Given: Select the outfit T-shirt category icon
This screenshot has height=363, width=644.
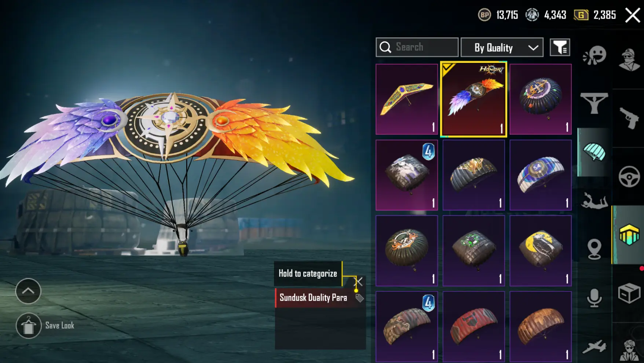Looking at the screenshot, I should point(594,103).
